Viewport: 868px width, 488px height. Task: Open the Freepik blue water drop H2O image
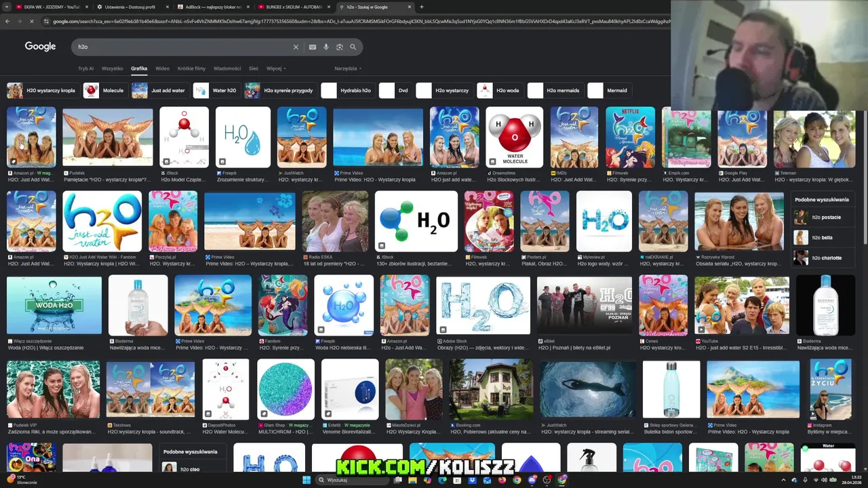[243, 137]
